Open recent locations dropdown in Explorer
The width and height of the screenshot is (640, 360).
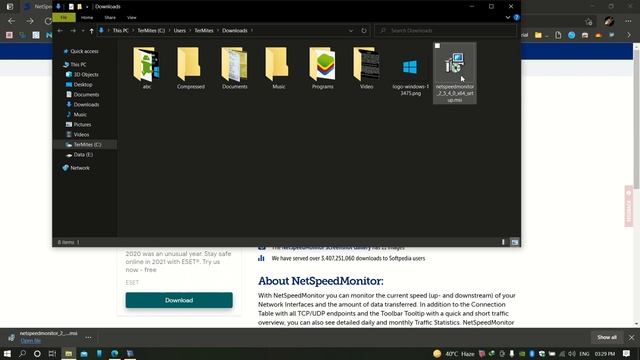(83, 31)
